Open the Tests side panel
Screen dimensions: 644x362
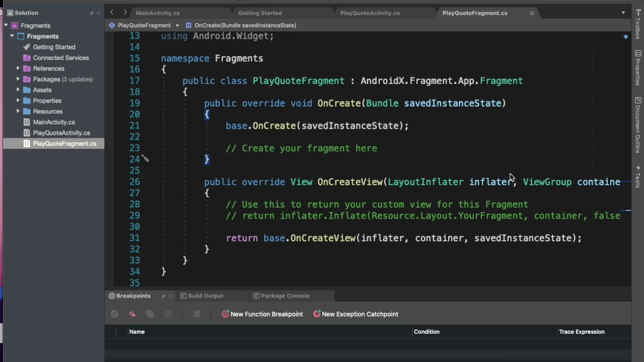(638, 176)
